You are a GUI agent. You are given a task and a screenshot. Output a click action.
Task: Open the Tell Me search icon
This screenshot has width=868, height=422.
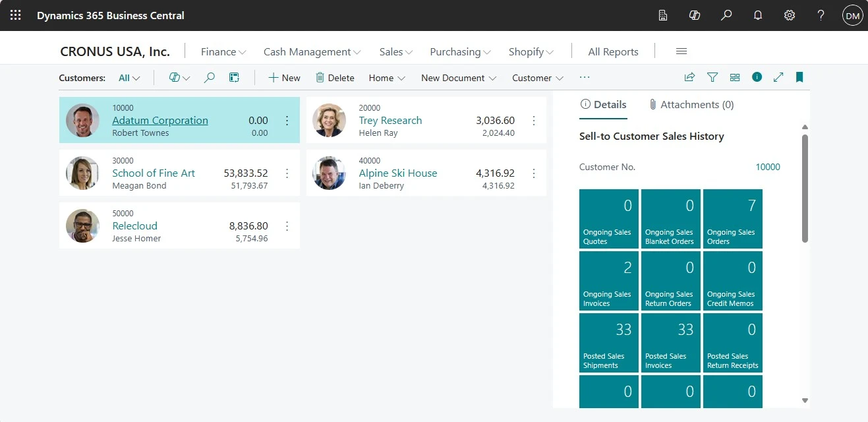click(726, 15)
